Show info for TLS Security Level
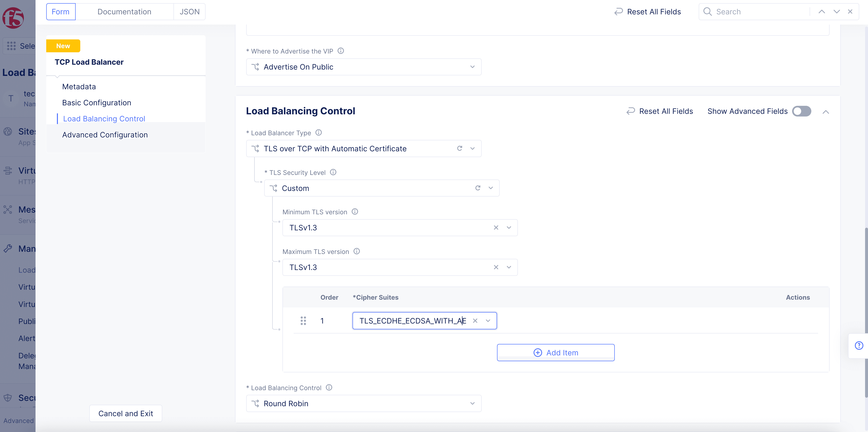The height and width of the screenshot is (432, 868). 333,172
